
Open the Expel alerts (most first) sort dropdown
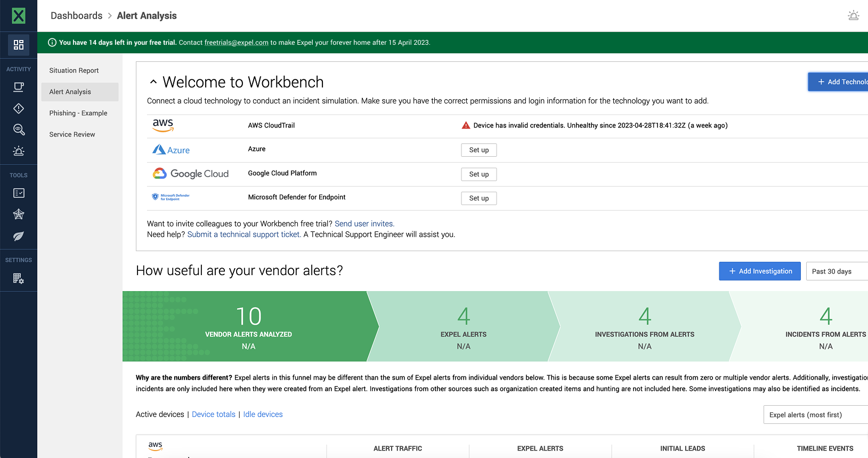coord(816,415)
